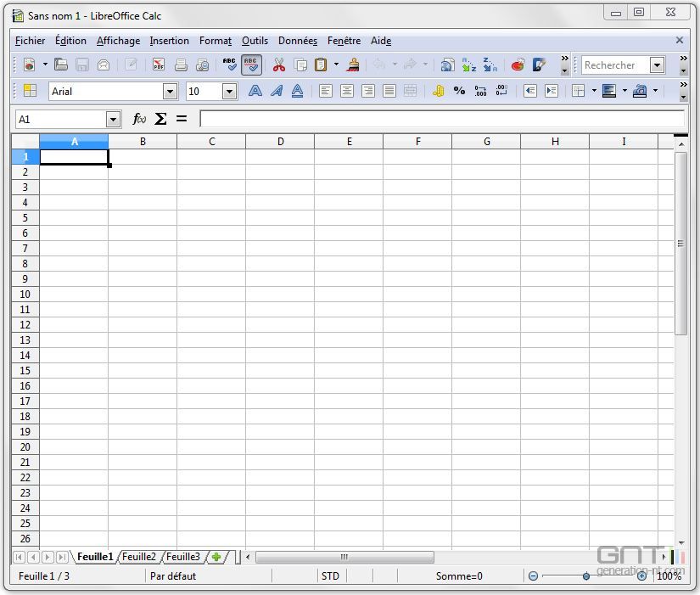Screen dimensions: 700x595
Task: Open the Name Box A1 dropdown
Action: pos(114,120)
